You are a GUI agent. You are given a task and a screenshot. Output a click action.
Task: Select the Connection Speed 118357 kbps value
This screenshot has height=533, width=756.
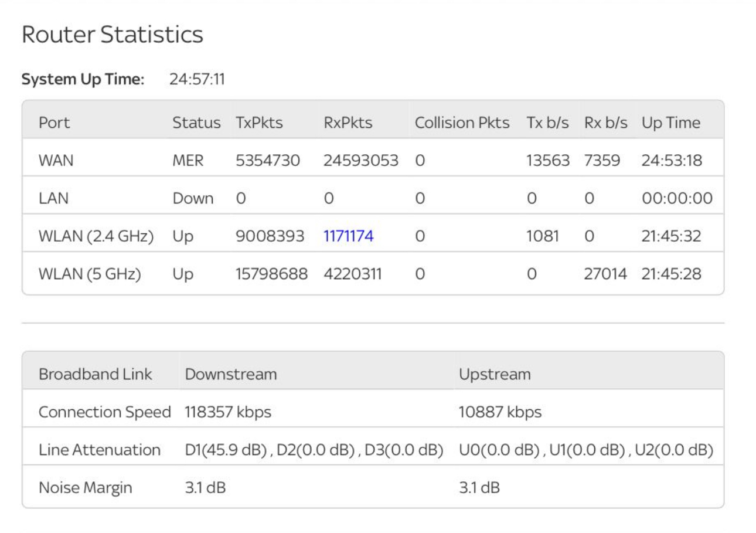226,411
